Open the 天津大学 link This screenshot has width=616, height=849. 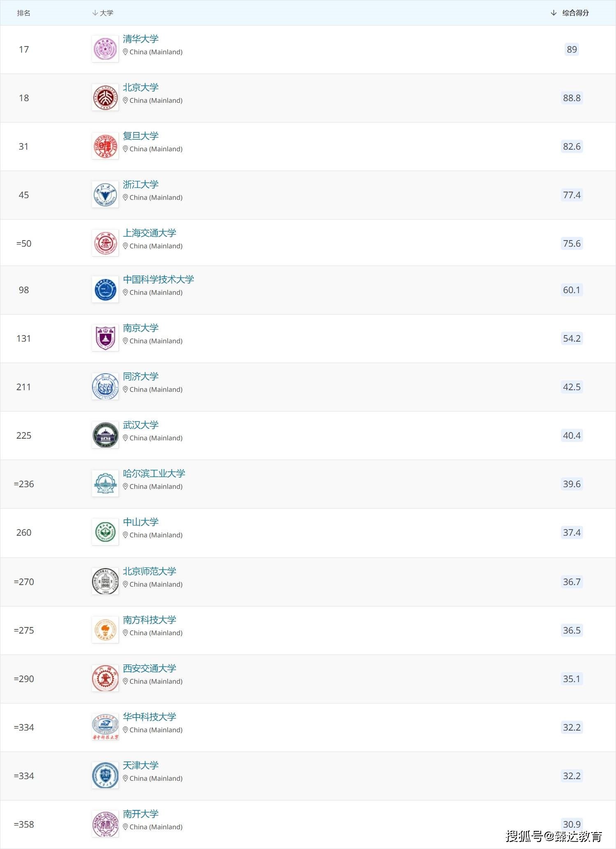tap(141, 766)
